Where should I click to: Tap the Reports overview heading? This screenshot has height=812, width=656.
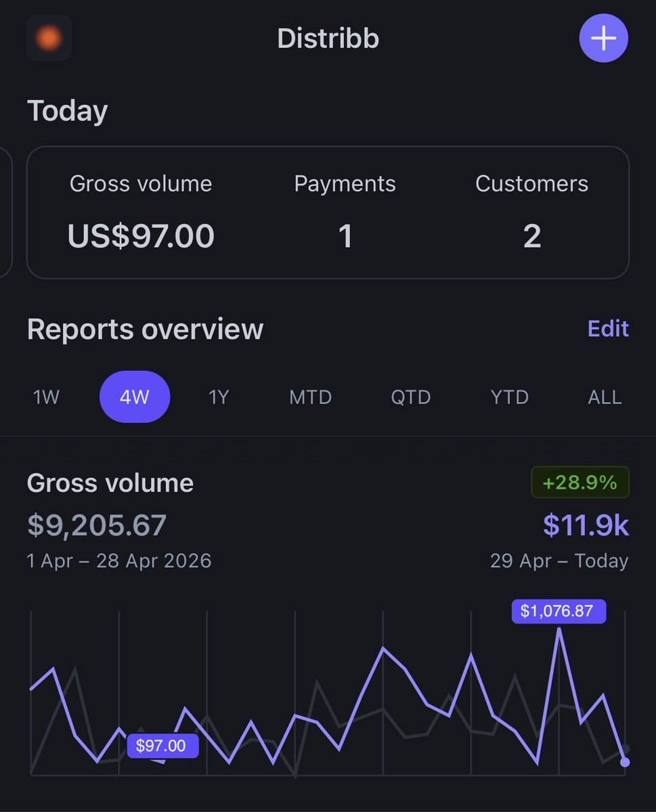point(145,330)
